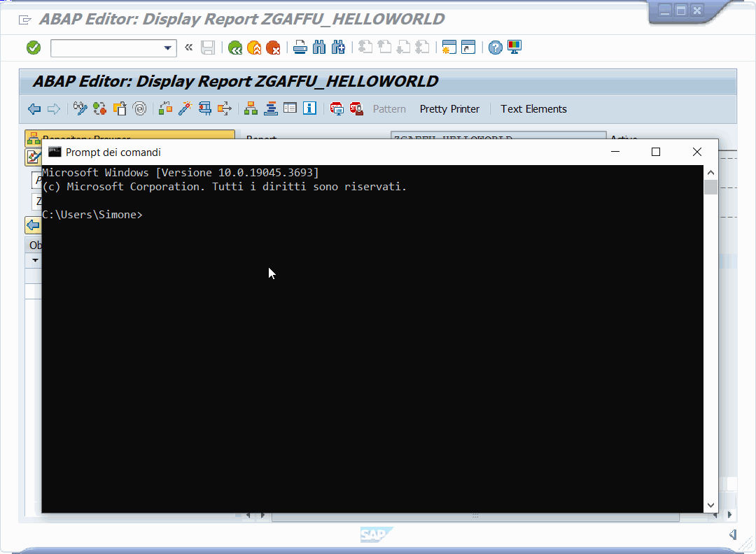This screenshot has height=554, width=756.
Task: Click the Forward arrow in the editor toolbar
Action: pos(53,109)
